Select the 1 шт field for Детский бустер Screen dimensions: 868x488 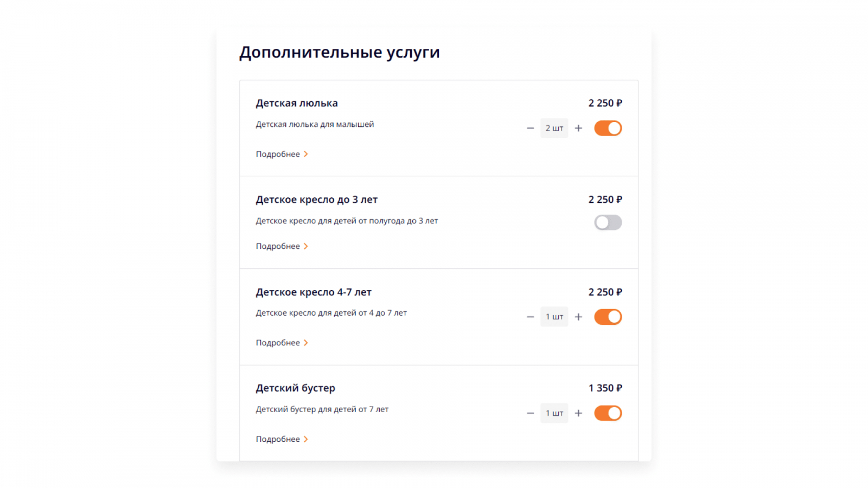point(554,413)
